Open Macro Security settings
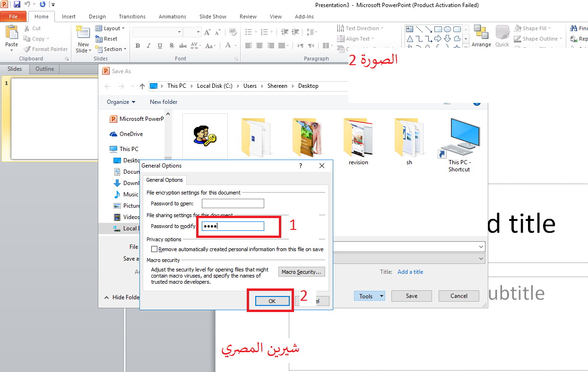588x372 pixels. (x=302, y=272)
